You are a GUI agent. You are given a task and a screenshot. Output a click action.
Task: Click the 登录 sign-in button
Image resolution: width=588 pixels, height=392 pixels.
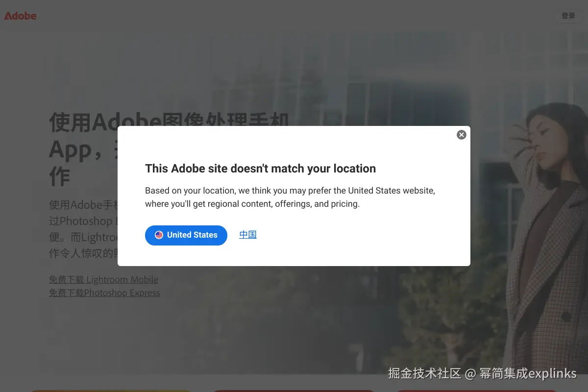pyautogui.click(x=568, y=16)
